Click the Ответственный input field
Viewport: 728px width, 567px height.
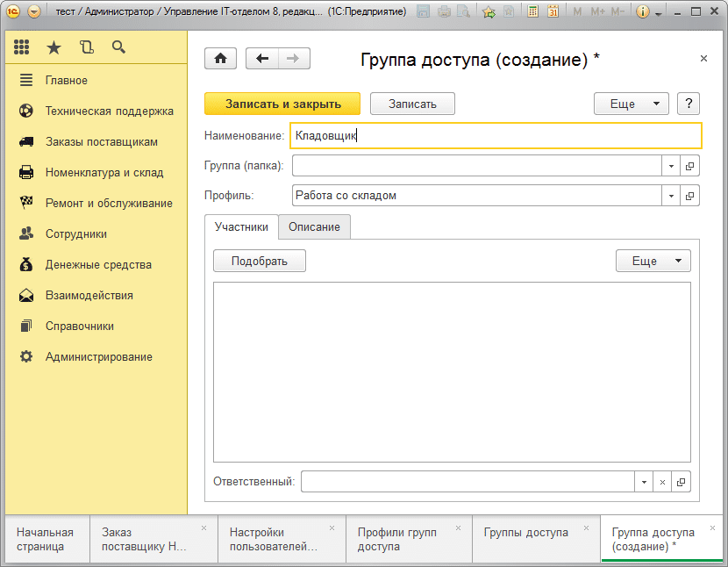[x=467, y=482]
